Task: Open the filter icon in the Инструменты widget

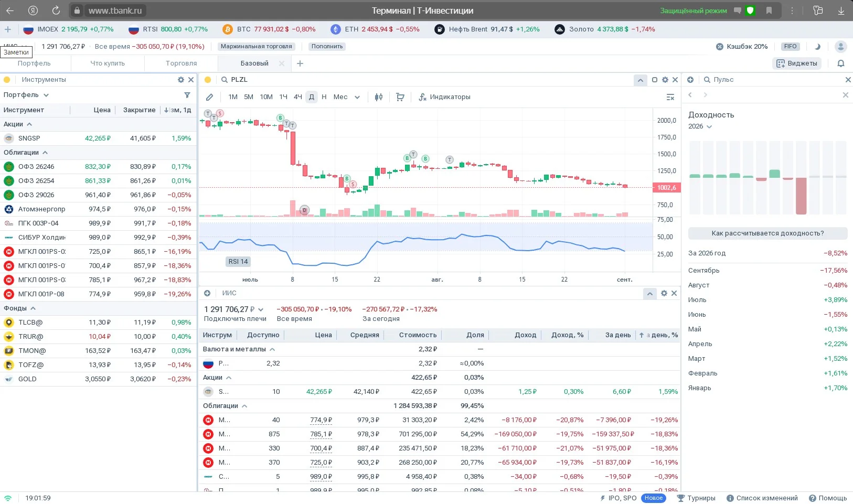Action: point(187,95)
